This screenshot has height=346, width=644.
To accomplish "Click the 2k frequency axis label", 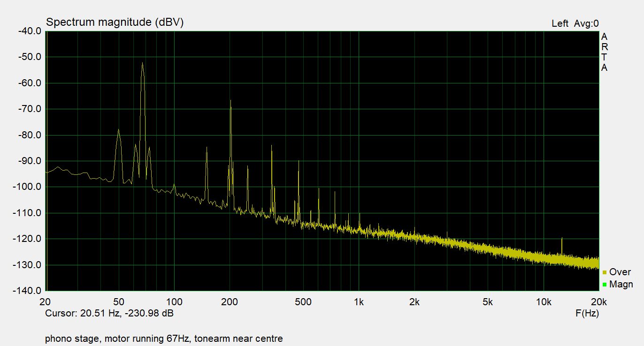I will tap(414, 301).
